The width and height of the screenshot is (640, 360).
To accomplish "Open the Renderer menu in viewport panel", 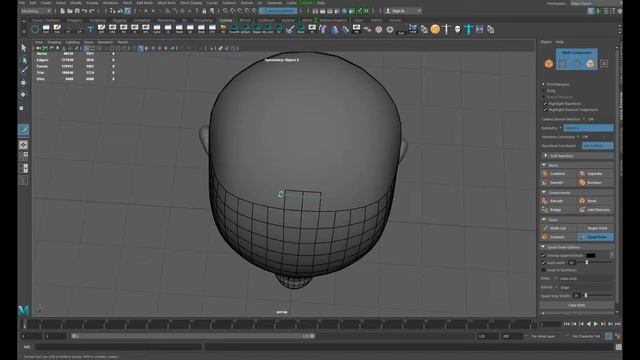I will [105, 42].
